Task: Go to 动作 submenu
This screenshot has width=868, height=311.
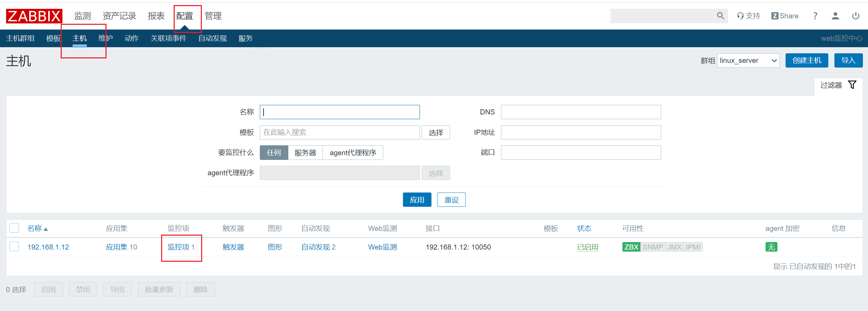Action: (132, 38)
